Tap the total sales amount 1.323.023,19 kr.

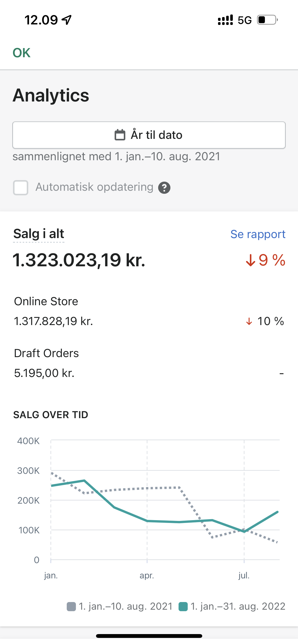(79, 260)
